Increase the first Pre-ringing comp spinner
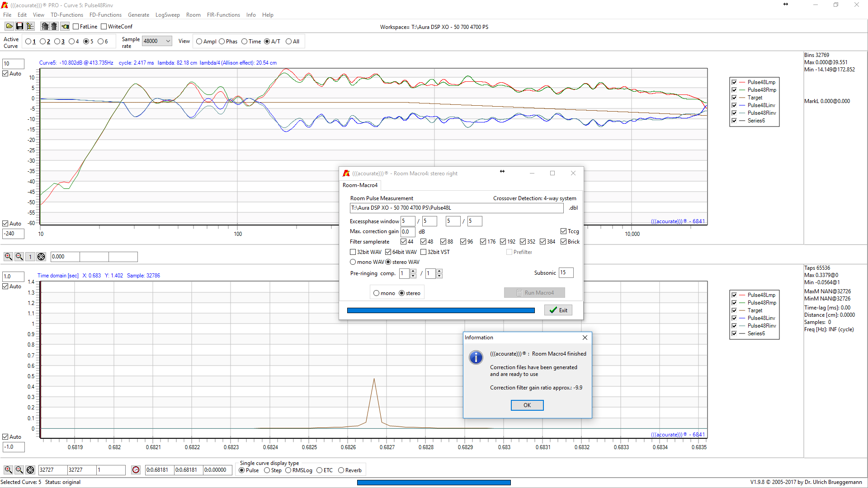868x488 pixels. 413,271
